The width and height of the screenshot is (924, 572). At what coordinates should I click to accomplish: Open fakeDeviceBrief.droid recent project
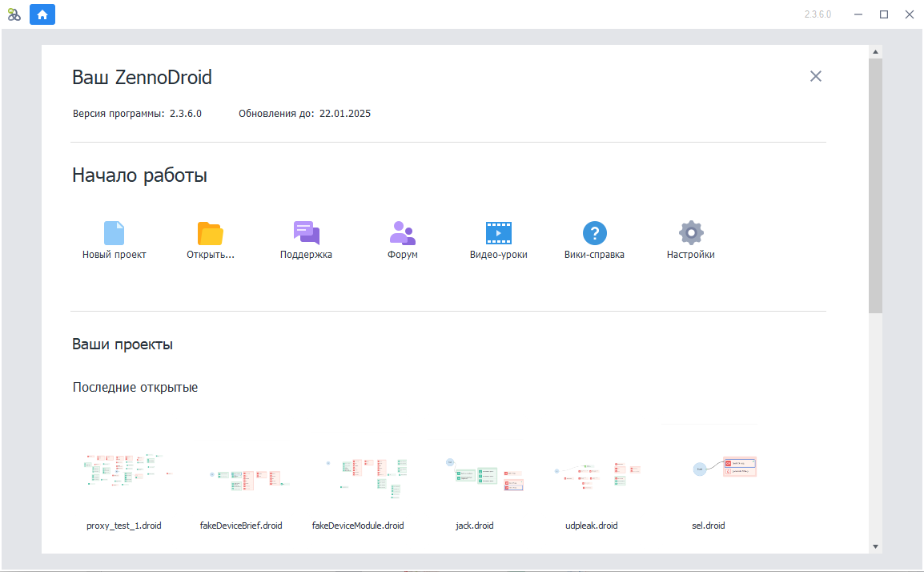coord(241,478)
